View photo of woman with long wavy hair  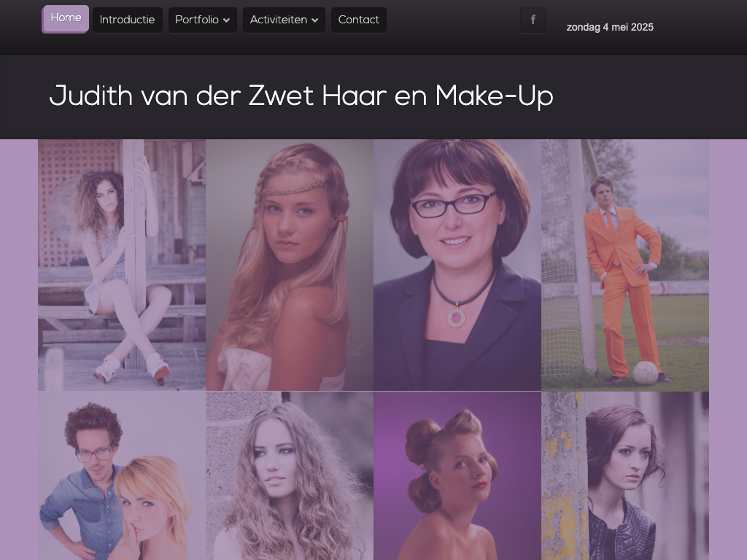[290, 475]
